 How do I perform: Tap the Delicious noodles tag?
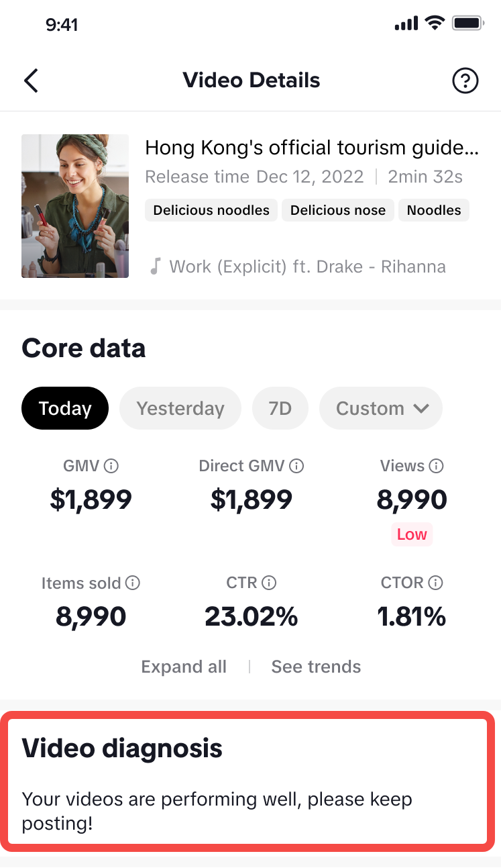(x=211, y=210)
